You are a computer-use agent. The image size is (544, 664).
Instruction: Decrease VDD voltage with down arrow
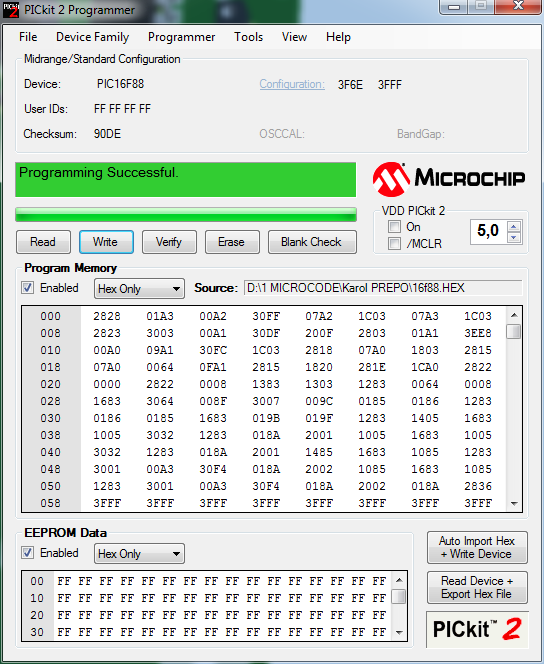pyautogui.click(x=514, y=238)
